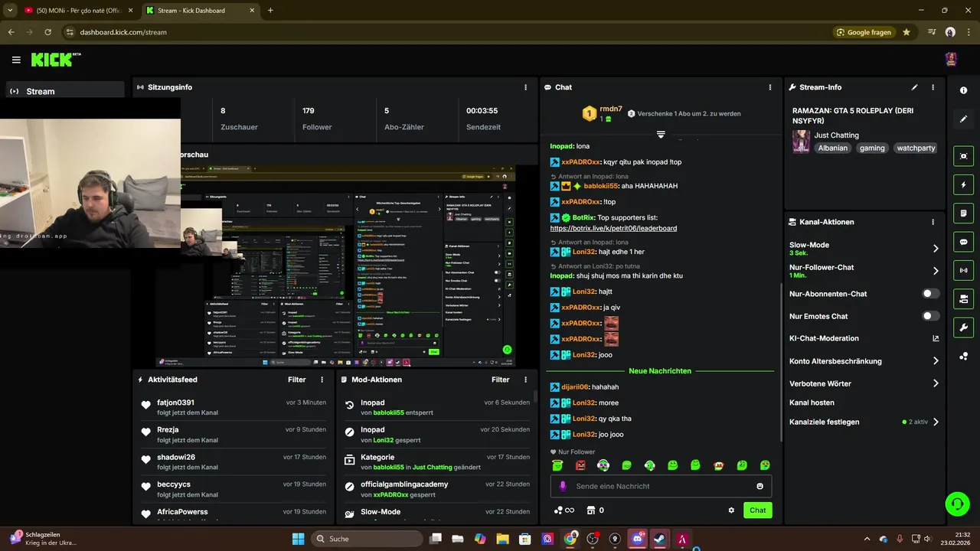This screenshot has height=551, width=980.
Task: Jump to Neue Nachrichten divider
Action: [660, 371]
